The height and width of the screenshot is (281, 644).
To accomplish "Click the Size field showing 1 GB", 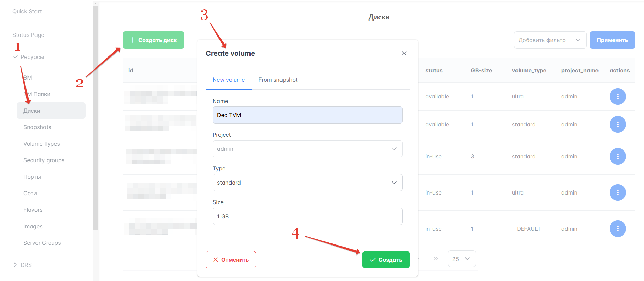I will point(307,216).
